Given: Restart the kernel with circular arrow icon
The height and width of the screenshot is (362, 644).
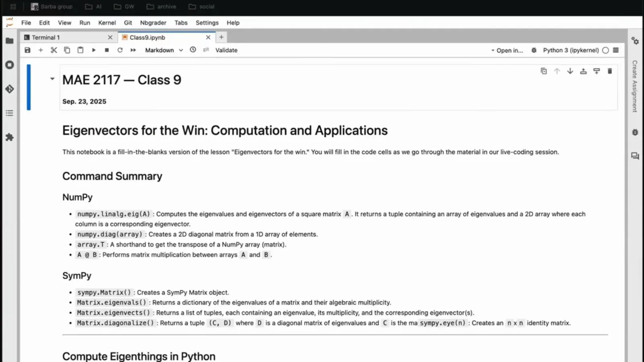Looking at the screenshot, I should [x=120, y=50].
